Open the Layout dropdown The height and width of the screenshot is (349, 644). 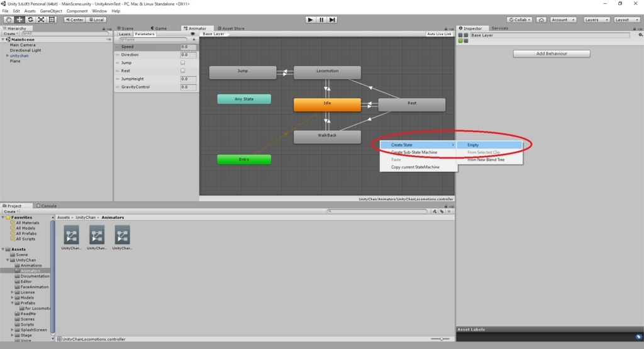627,19
